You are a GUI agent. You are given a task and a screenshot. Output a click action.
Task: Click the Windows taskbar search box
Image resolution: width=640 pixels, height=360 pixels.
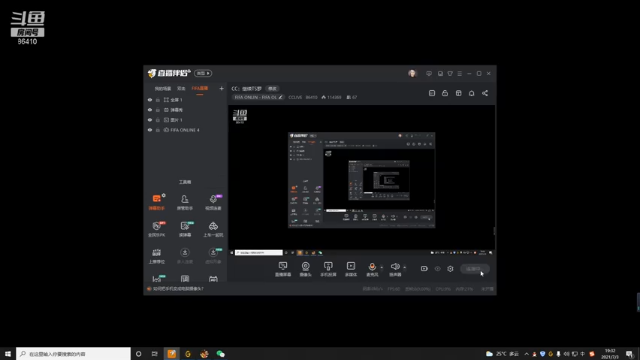coord(73,354)
